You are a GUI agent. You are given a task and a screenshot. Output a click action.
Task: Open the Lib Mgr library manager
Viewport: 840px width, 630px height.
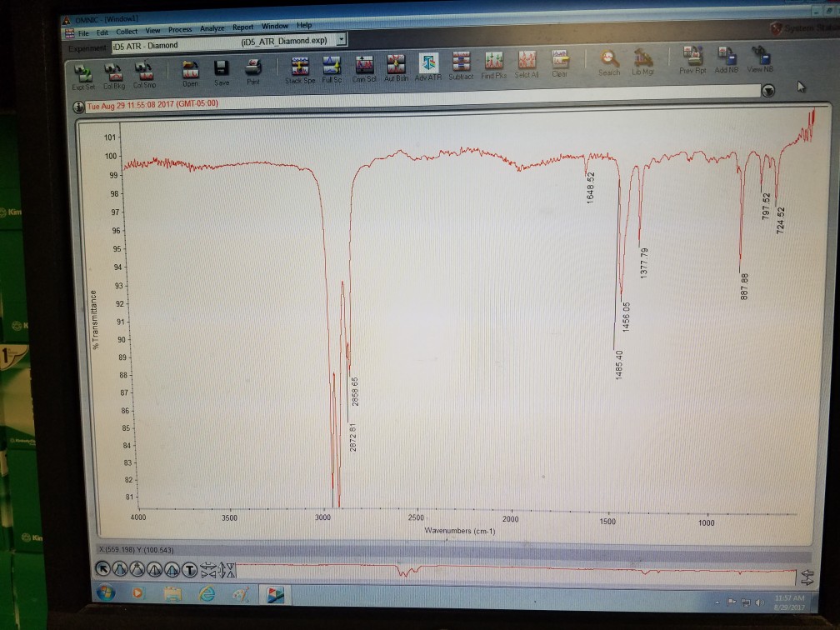point(642,61)
